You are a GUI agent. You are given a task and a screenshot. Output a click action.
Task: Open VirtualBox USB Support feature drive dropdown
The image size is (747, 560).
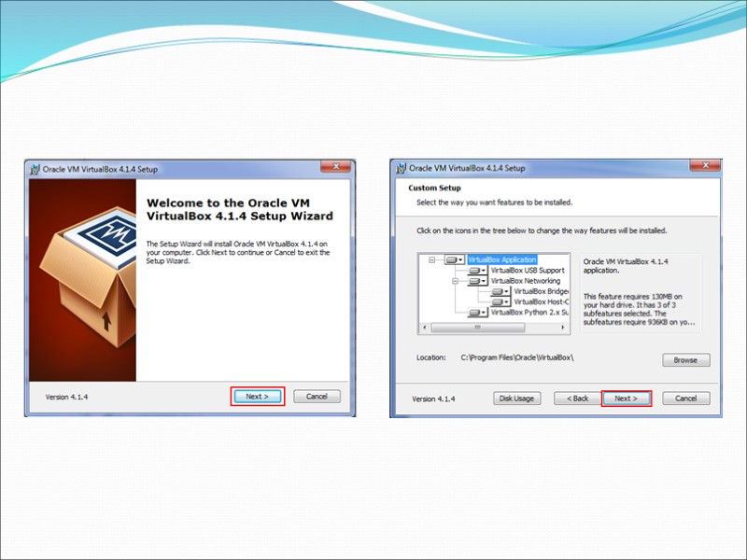tap(478, 271)
